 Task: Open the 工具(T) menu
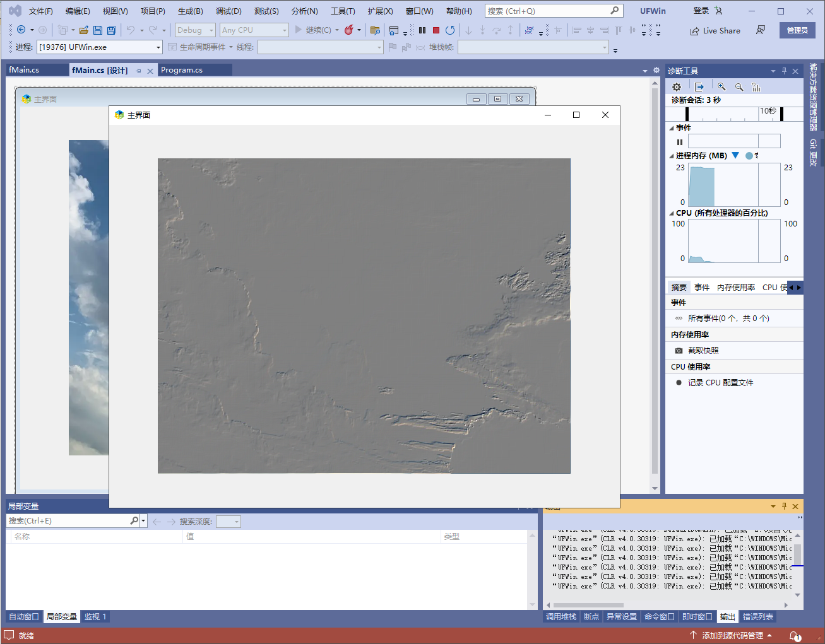tap(343, 11)
